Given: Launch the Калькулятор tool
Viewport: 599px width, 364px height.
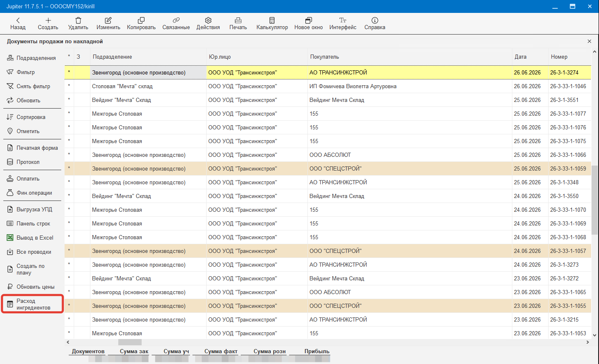Looking at the screenshot, I should [x=272, y=24].
